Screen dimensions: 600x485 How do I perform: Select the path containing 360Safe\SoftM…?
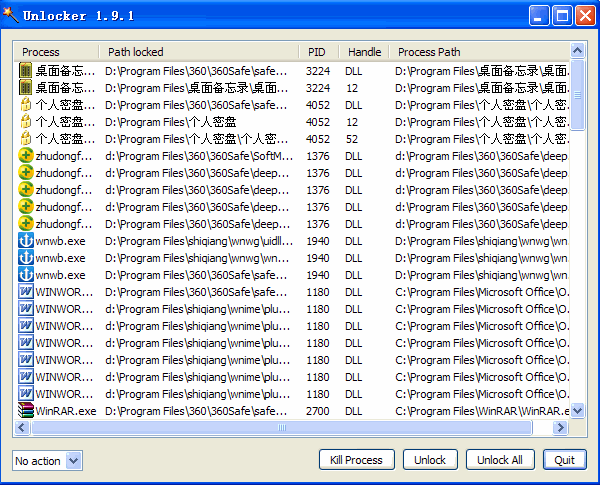[199, 156]
